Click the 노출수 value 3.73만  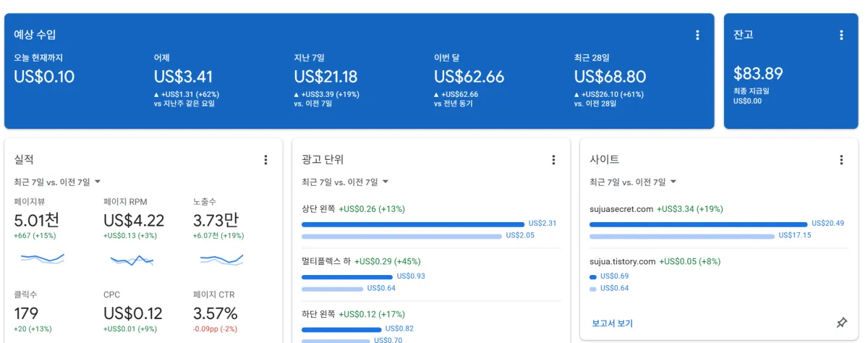216,220
